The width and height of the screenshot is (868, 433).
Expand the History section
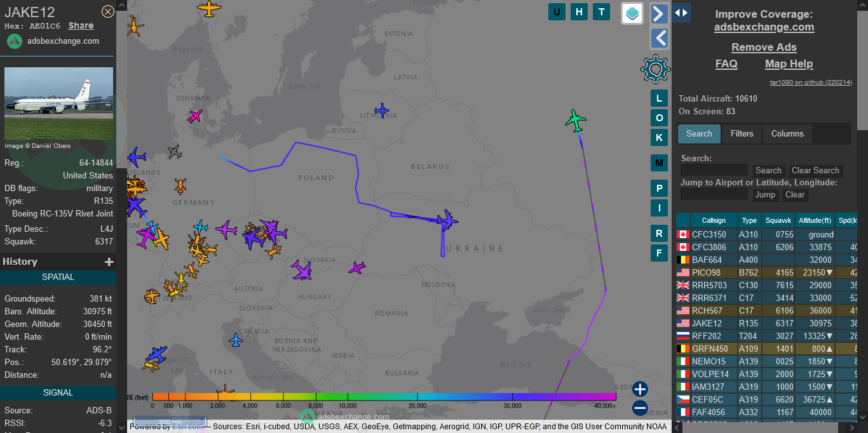click(x=109, y=262)
